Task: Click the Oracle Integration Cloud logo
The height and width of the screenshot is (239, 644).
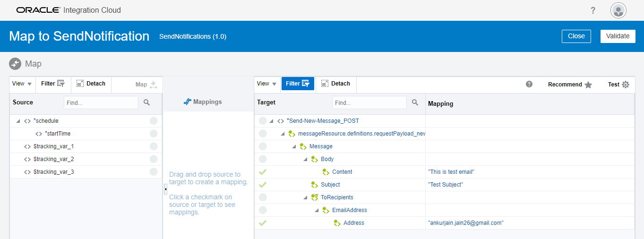Action: (x=69, y=10)
